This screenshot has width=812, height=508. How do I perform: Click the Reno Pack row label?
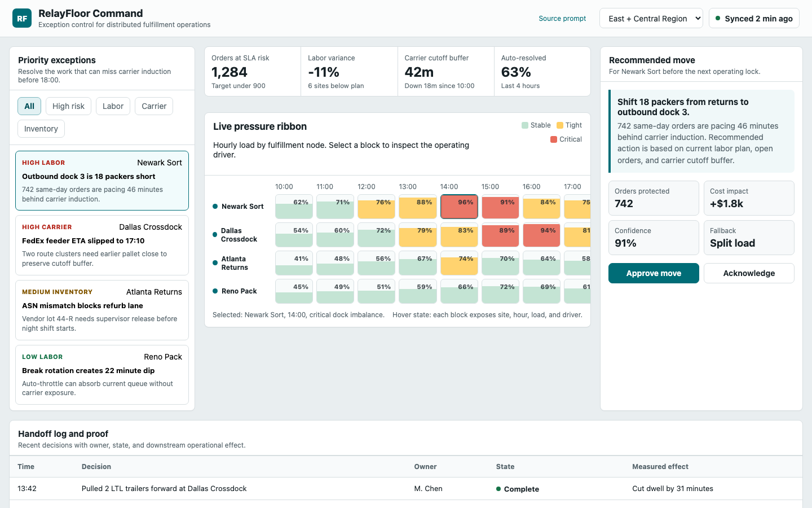239,291
